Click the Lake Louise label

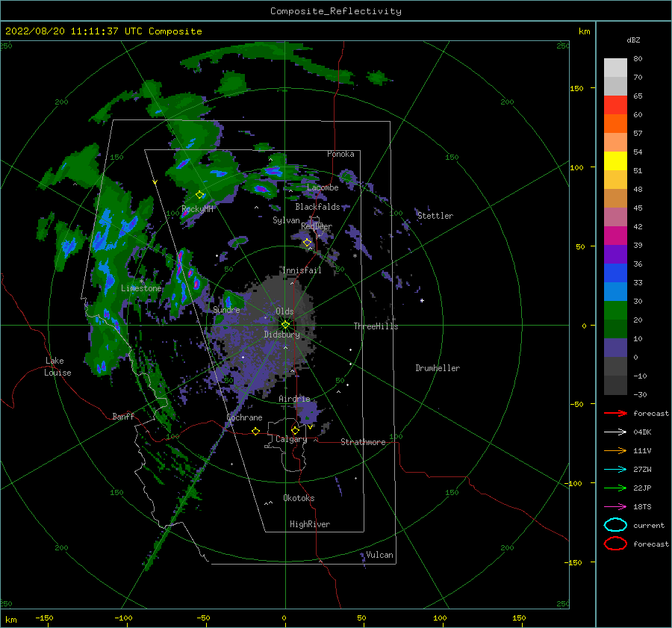click(x=57, y=367)
